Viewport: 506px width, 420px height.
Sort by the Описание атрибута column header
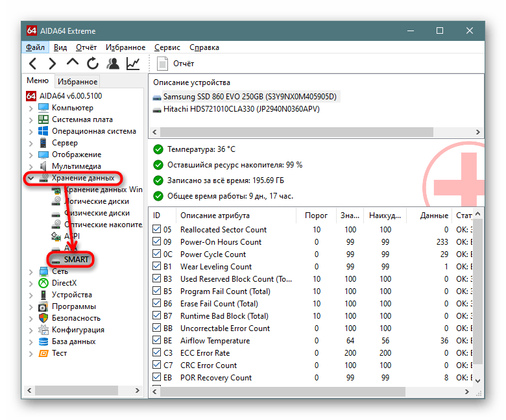click(236, 216)
